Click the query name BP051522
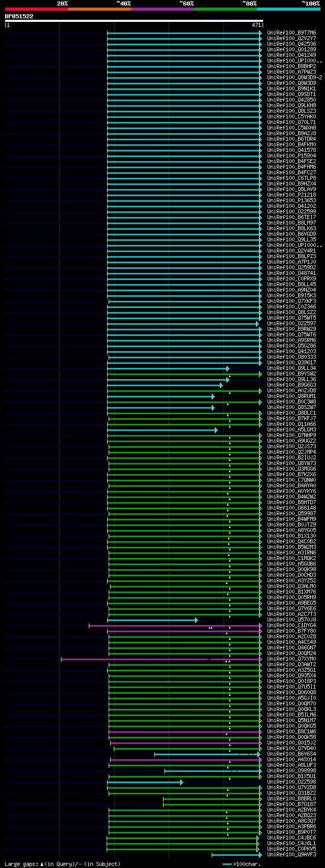Viewport: 325px width, 868px height. (x=19, y=16)
